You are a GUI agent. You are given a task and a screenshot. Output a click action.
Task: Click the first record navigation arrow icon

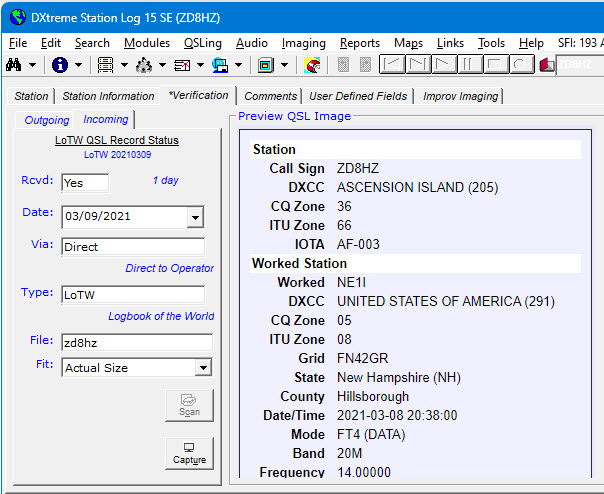(394, 65)
